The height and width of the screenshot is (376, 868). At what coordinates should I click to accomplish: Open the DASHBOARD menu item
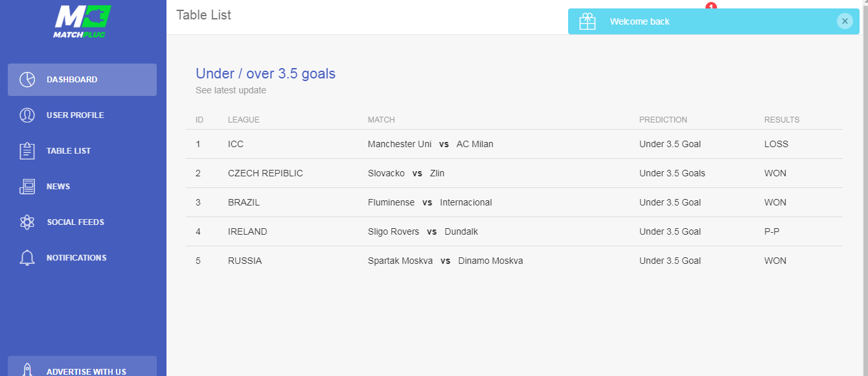tap(82, 80)
